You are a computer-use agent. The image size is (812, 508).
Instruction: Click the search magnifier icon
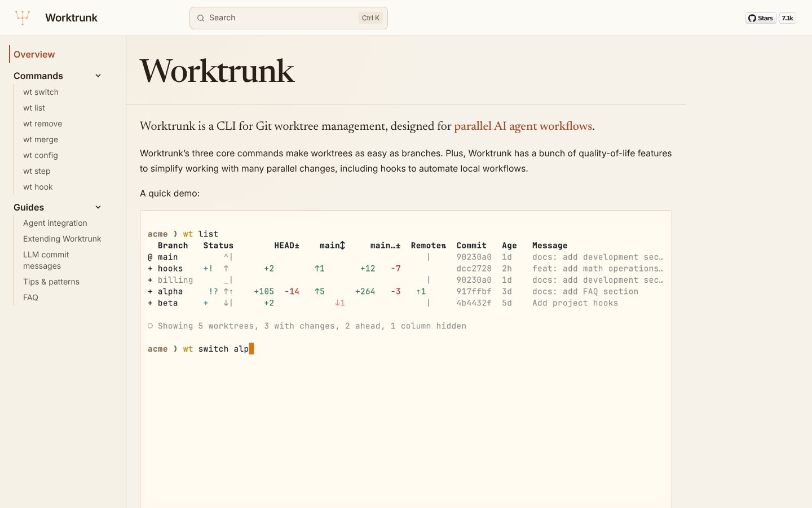201,18
